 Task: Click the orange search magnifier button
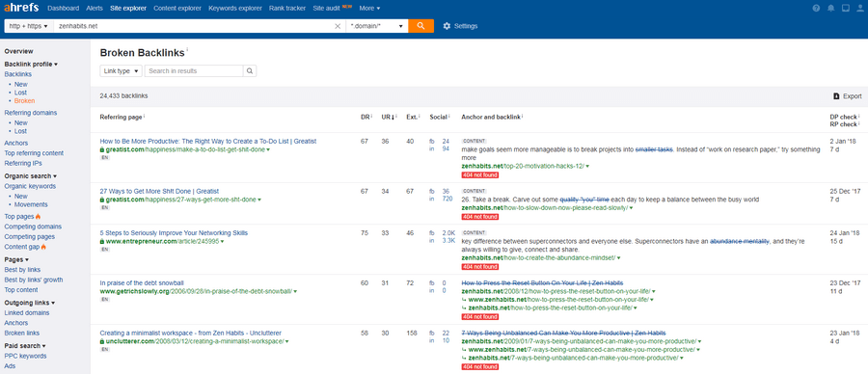(420, 26)
